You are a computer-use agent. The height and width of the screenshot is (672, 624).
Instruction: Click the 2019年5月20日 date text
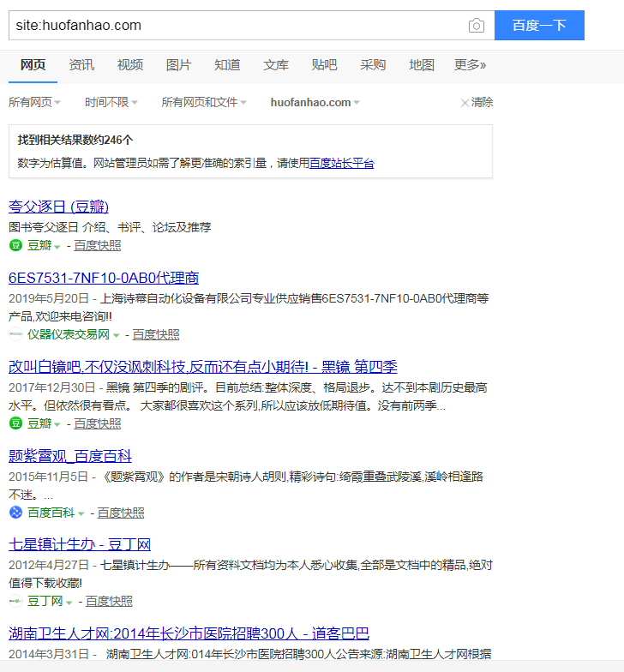(x=49, y=298)
